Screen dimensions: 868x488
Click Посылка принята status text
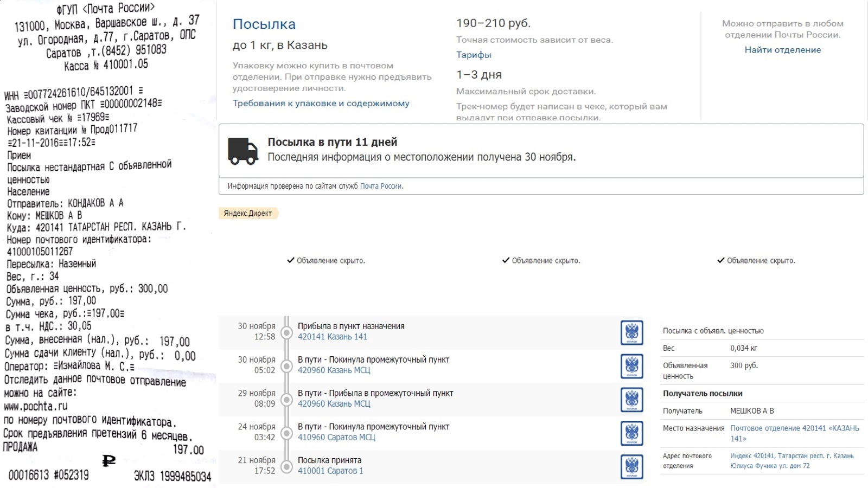click(x=329, y=460)
